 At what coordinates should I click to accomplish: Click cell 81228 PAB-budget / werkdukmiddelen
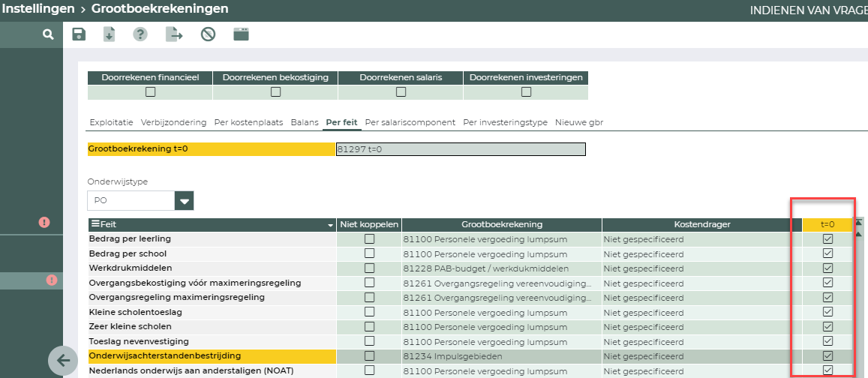[502, 268]
